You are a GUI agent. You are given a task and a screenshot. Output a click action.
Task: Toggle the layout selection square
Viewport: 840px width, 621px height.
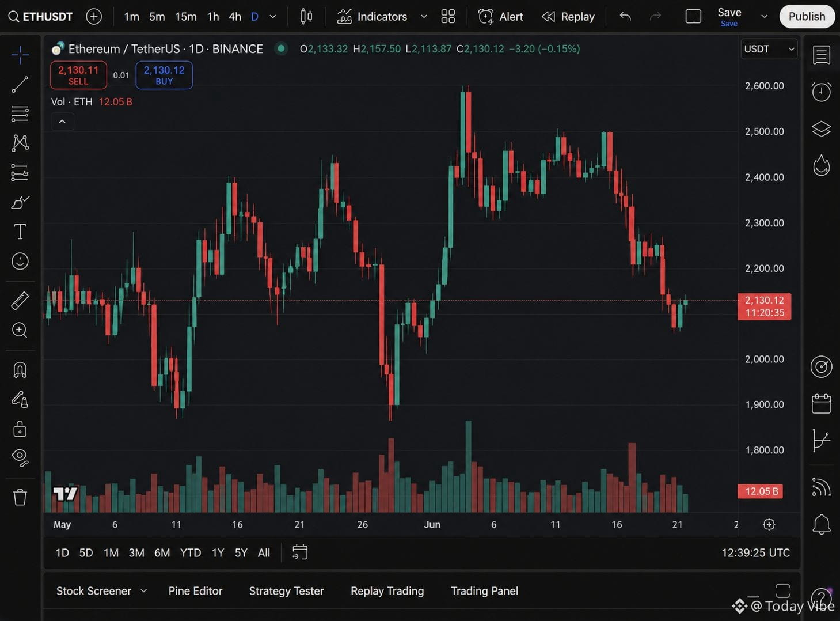pos(693,17)
